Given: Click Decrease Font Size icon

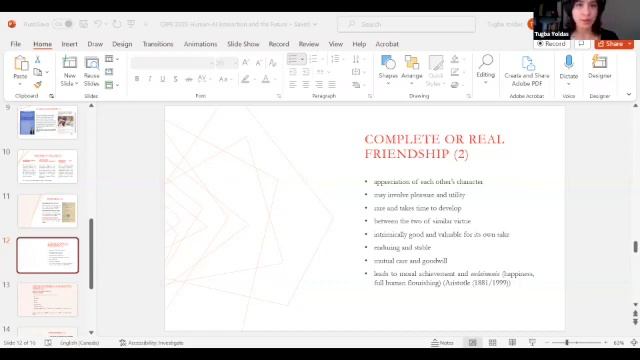Looking at the screenshot, I should click(x=259, y=62).
